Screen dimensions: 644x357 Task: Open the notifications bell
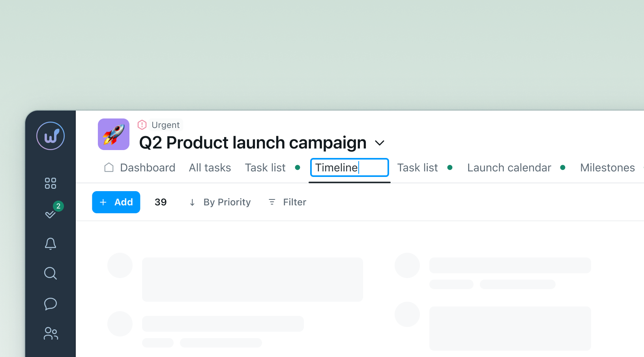[51, 244]
